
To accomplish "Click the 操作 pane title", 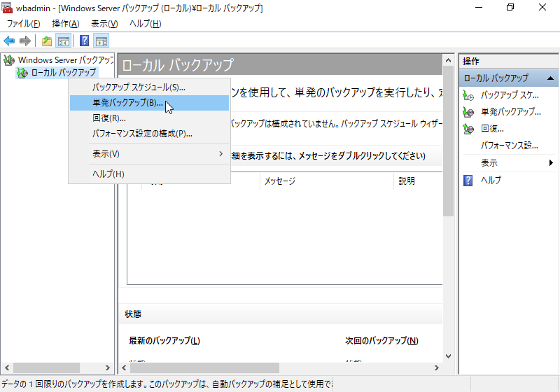I will click(x=470, y=62).
